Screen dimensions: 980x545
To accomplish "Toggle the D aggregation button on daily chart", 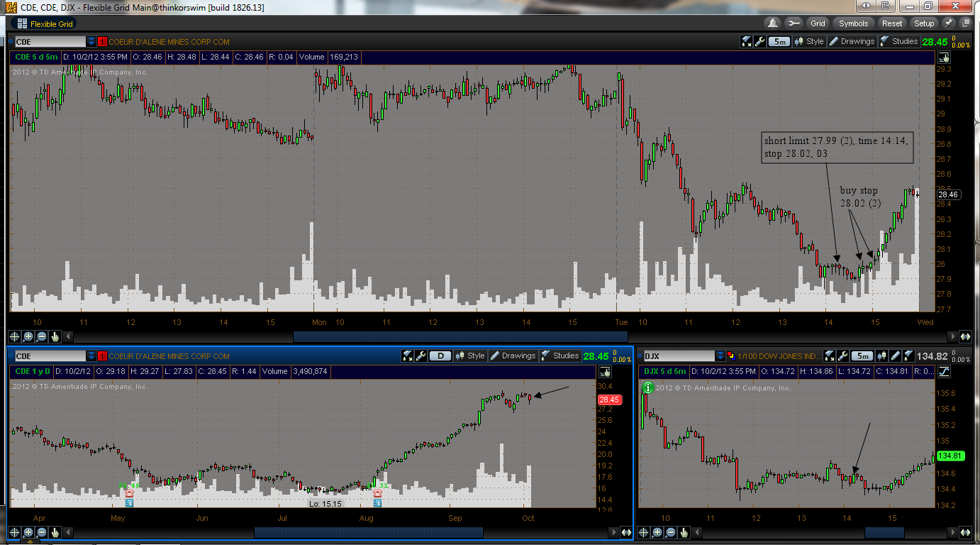I will coord(440,356).
